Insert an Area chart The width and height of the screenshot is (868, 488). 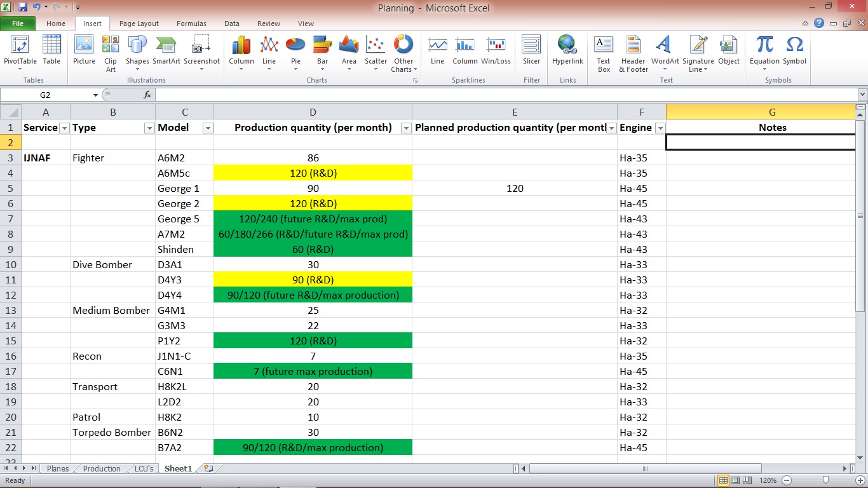click(x=349, y=53)
